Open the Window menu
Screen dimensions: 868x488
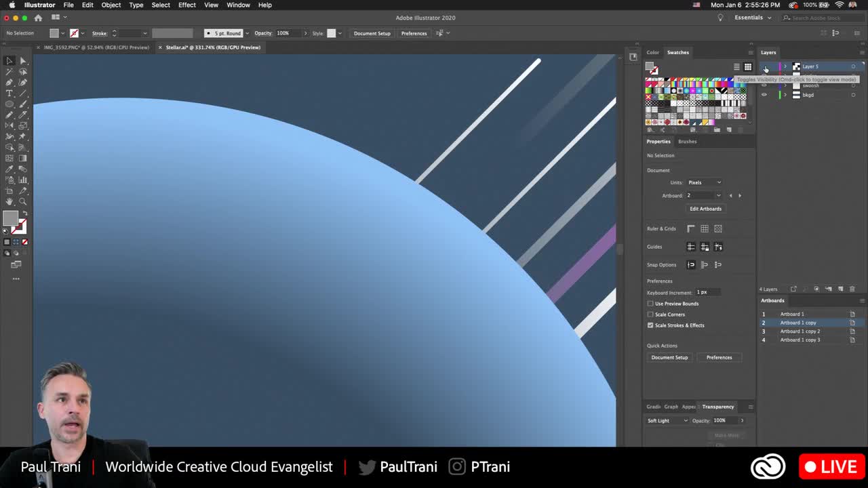coord(238,5)
